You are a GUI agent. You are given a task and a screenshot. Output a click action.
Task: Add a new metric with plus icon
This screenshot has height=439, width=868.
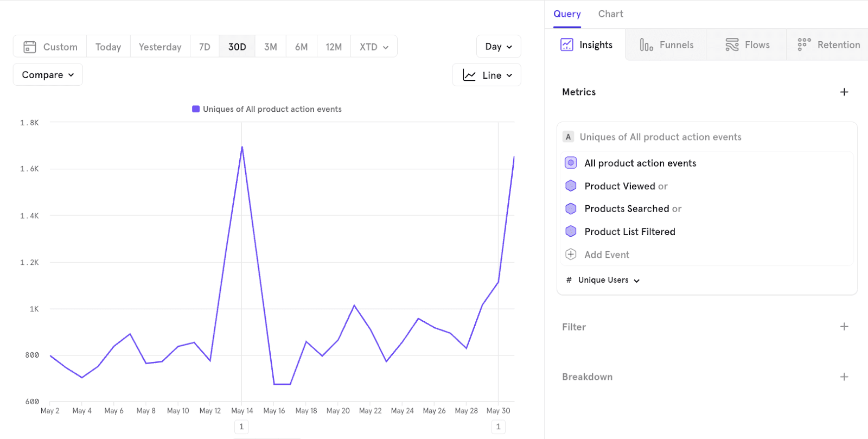coord(844,92)
